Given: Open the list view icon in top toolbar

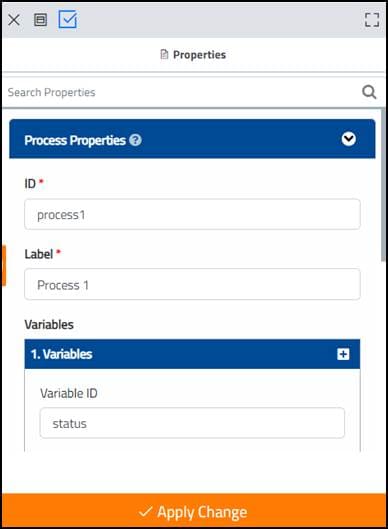Looking at the screenshot, I should click(x=40, y=20).
